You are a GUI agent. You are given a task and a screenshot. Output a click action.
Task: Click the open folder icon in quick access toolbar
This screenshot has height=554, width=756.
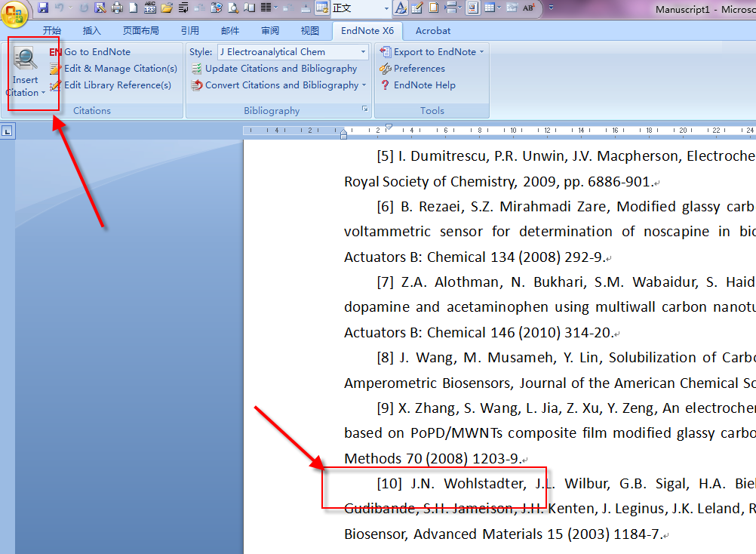coord(167,8)
